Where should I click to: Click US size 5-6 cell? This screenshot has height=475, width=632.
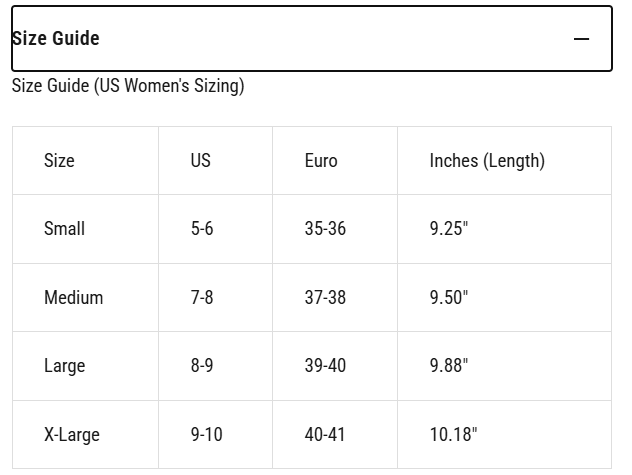202,229
